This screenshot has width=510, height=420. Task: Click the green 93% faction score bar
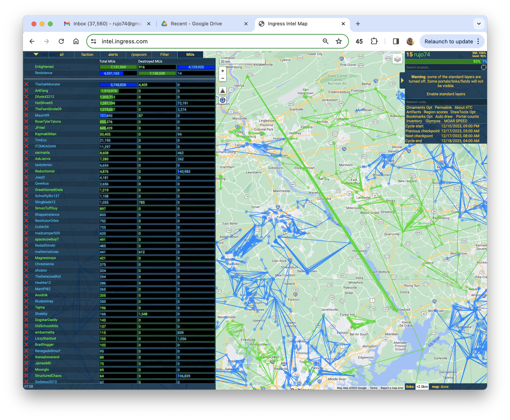pyautogui.click(x=443, y=62)
